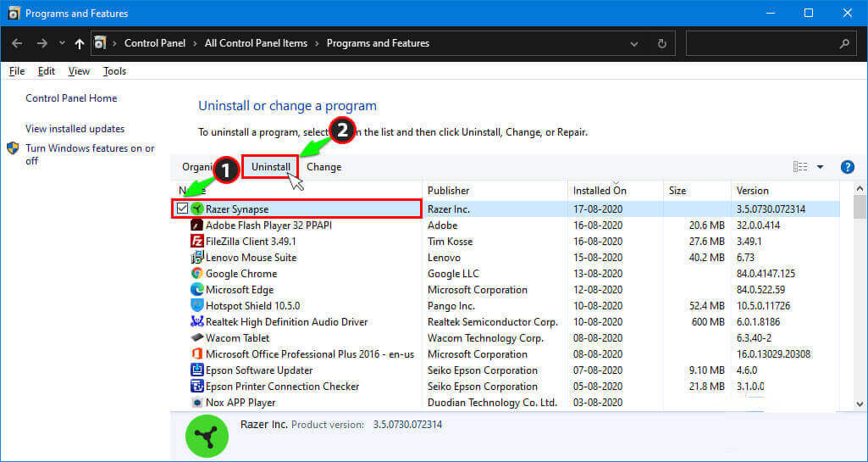The height and width of the screenshot is (462, 868).
Task: Click the Uninstall button
Action: (x=270, y=167)
